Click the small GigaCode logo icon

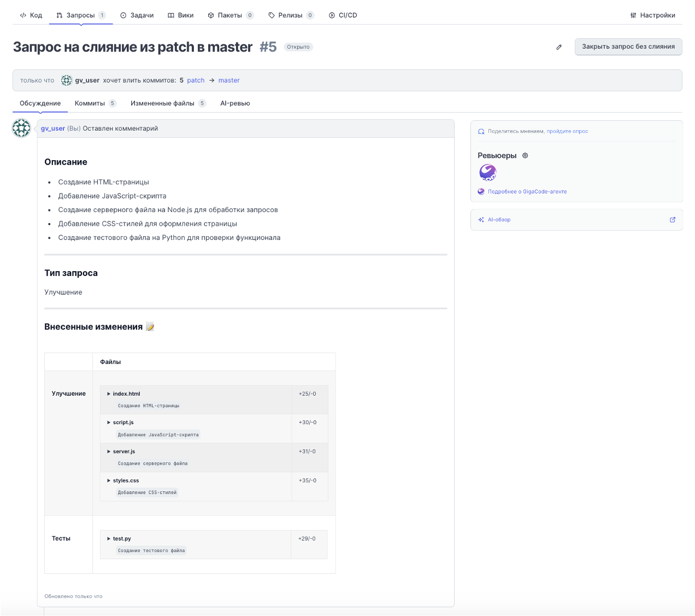click(481, 192)
